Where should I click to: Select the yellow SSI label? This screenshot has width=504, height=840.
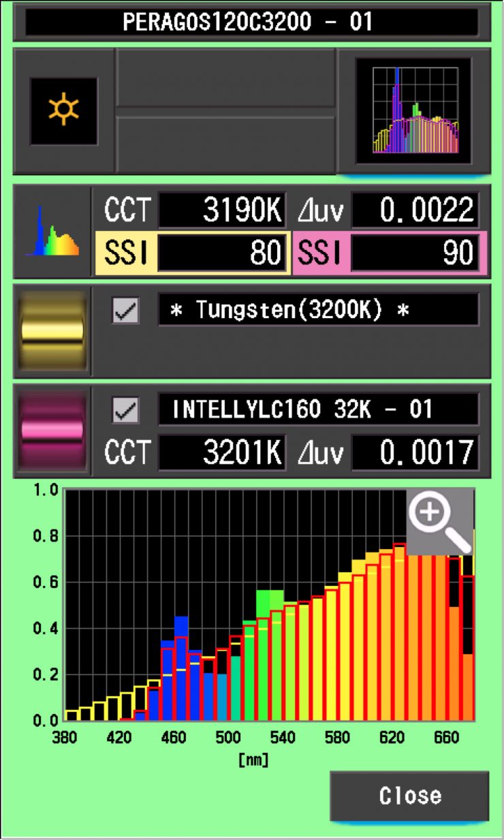click(125, 253)
